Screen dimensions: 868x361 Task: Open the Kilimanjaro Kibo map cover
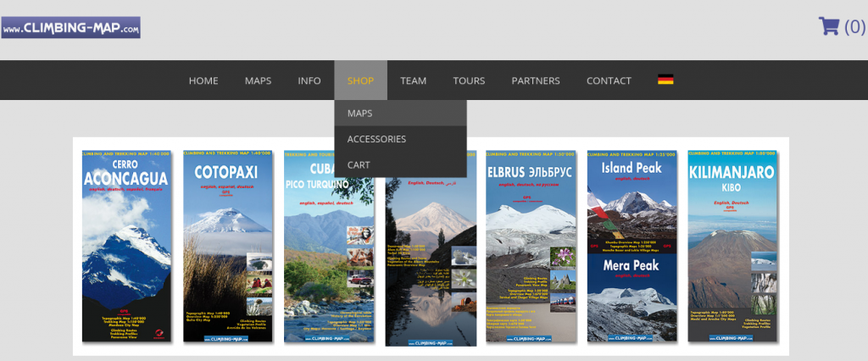733,246
